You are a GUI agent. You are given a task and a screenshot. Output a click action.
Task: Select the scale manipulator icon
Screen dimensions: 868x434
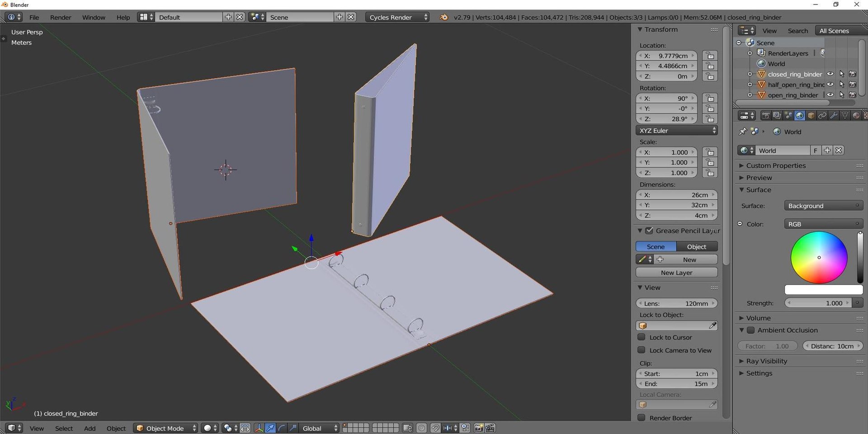click(x=292, y=428)
